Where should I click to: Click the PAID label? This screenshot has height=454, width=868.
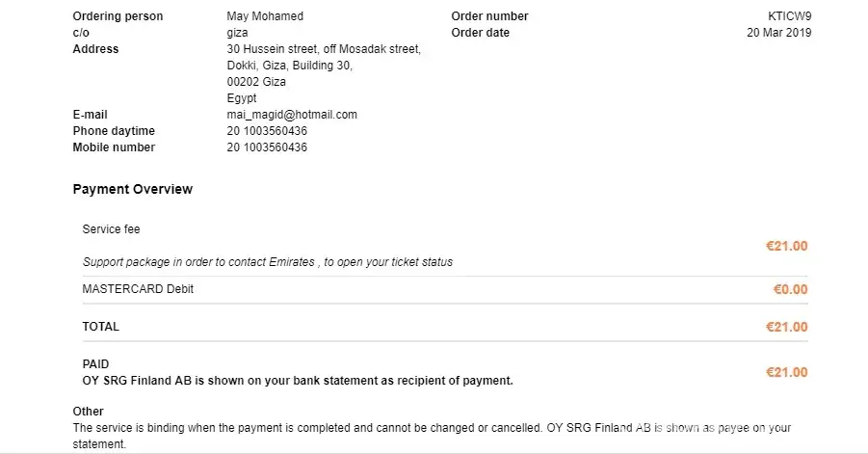(96, 364)
